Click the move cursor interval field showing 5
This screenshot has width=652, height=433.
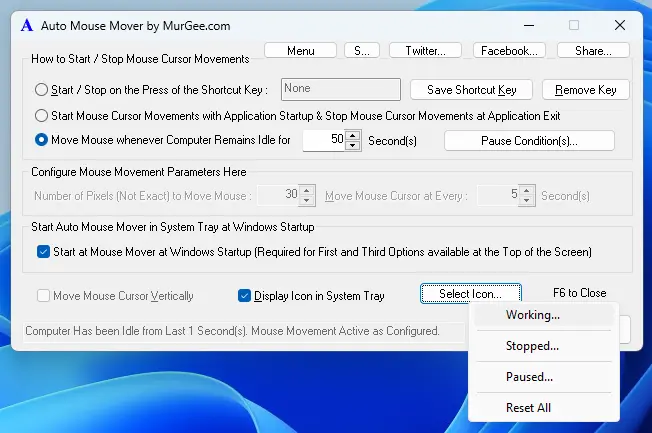pos(498,195)
